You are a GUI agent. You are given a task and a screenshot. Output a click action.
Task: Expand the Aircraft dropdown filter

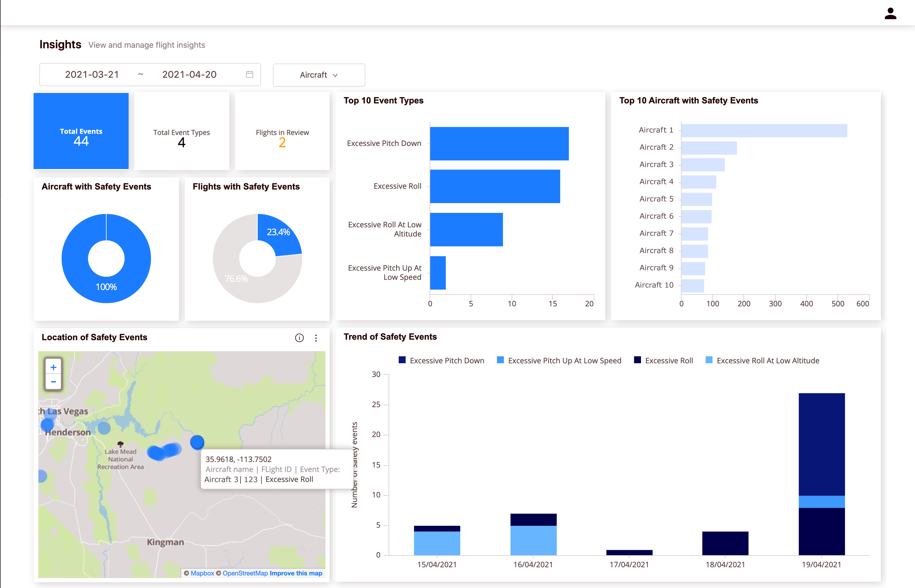pyautogui.click(x=319, y=75)
